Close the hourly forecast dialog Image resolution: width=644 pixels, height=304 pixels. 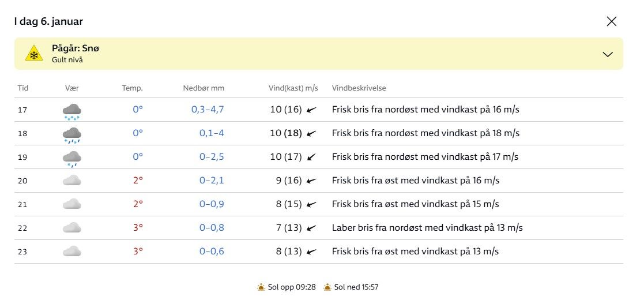(x=611, y=21)
